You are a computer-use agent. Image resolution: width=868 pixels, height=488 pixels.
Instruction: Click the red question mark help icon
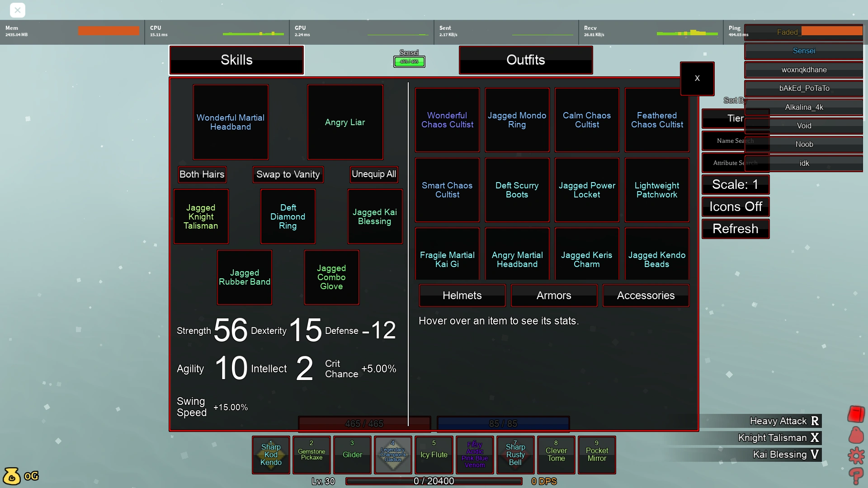(x=856, y=476)
